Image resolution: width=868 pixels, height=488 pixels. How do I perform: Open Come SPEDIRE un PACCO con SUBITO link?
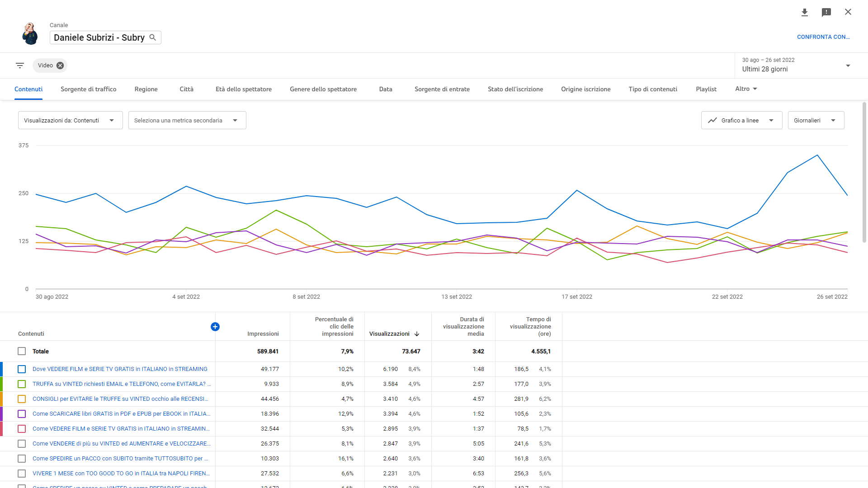(x=120, y=459)
